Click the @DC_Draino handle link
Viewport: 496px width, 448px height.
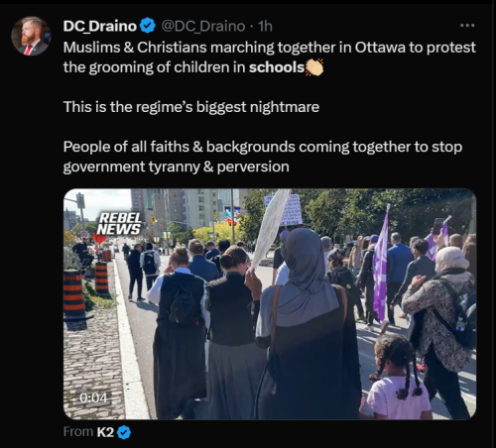point(203,26)
